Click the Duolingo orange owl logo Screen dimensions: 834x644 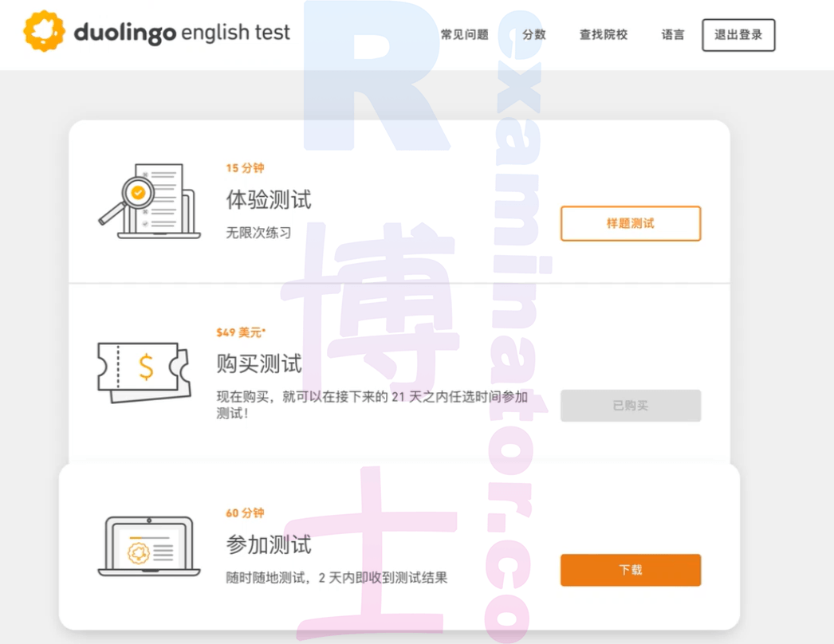pos(44,31)
